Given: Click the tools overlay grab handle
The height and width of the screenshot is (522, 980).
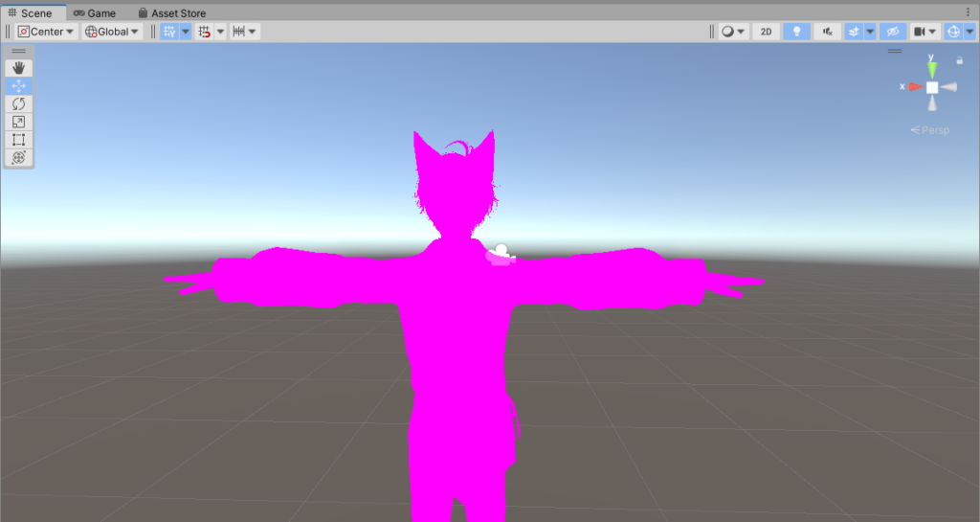Looking at the screenshot, I should tap(19, 52).
